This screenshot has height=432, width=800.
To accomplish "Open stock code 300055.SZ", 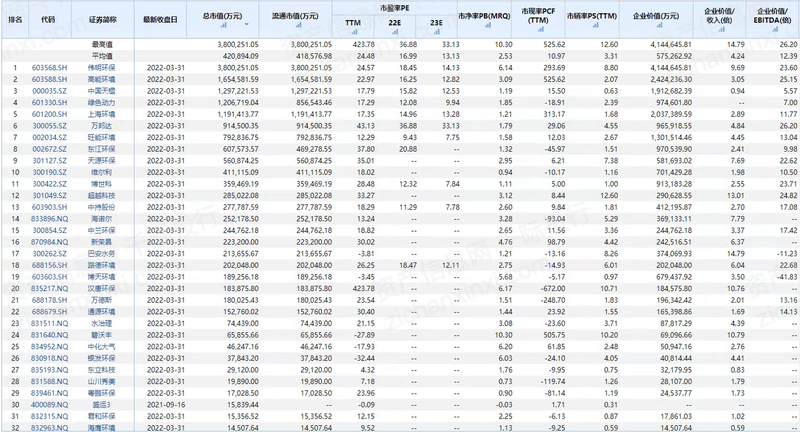I will tap(49, 125).
